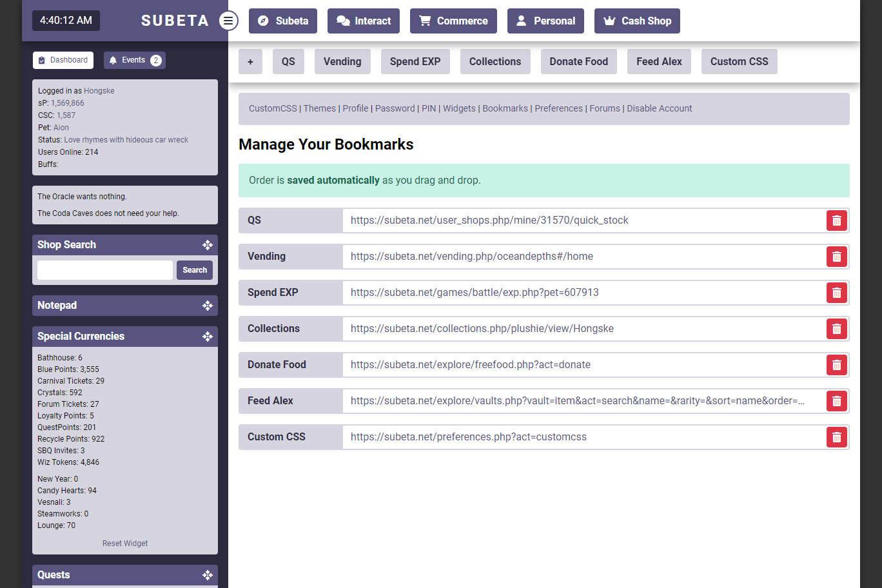Viewport: 882px width, 588px height.
Task: Click the Search button in Shop Search
Action: point(195,270)
